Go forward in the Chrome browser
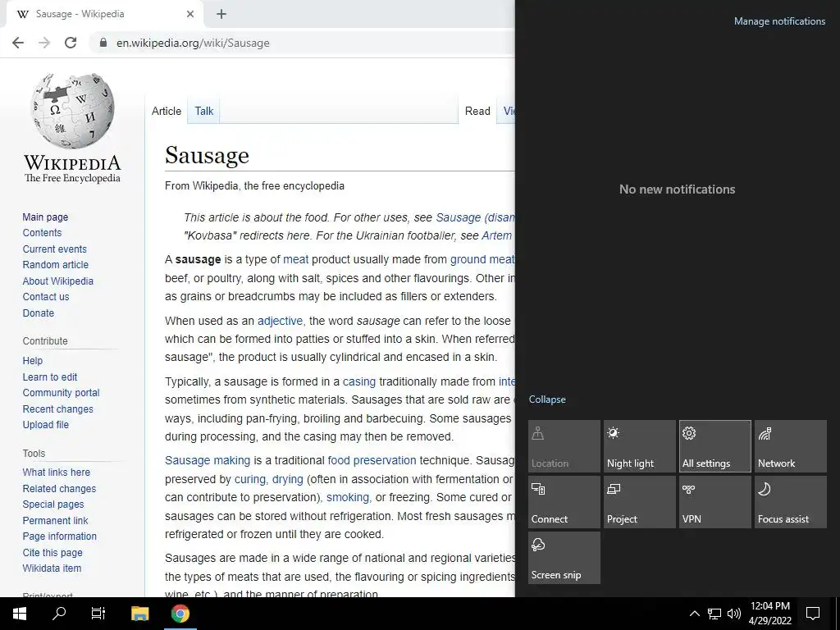This screenshot has height=630, width=840. pyautogui.click(x=44, y=43)
